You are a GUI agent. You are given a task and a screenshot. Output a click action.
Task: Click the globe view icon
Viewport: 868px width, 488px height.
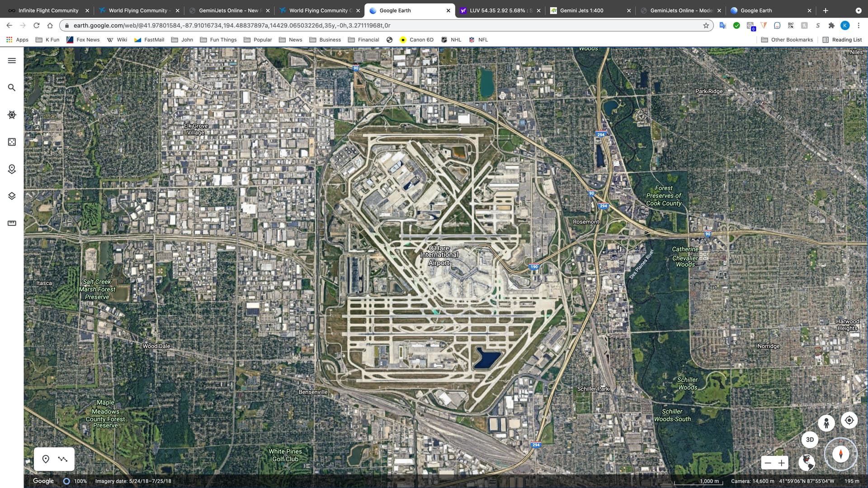click(807, 462)
